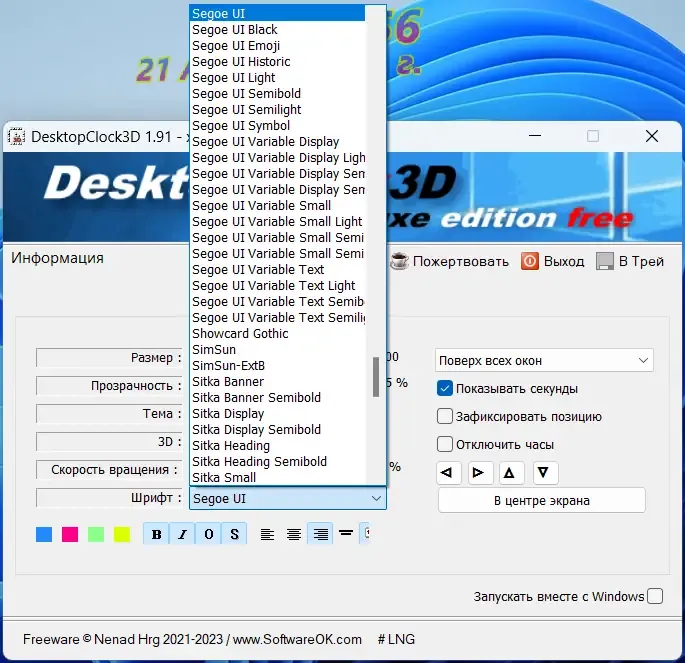Click the # LNG language link
Screen dimensions: 685x663
pos(396,639)
